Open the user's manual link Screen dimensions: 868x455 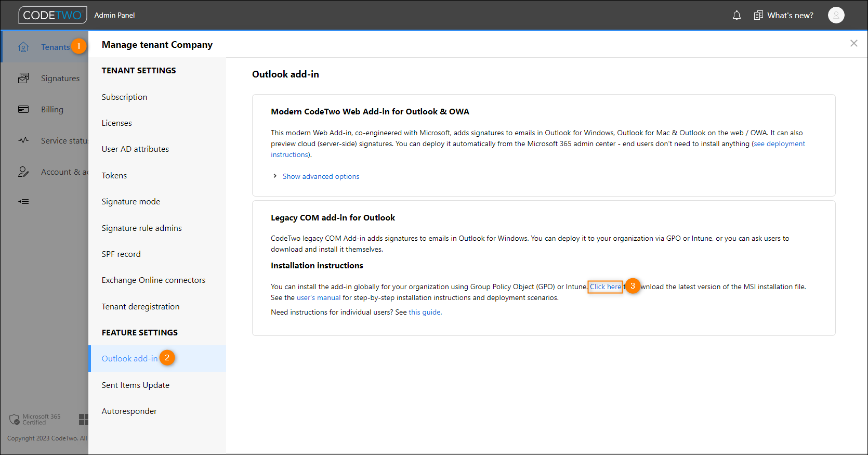(x=318, y=298)
